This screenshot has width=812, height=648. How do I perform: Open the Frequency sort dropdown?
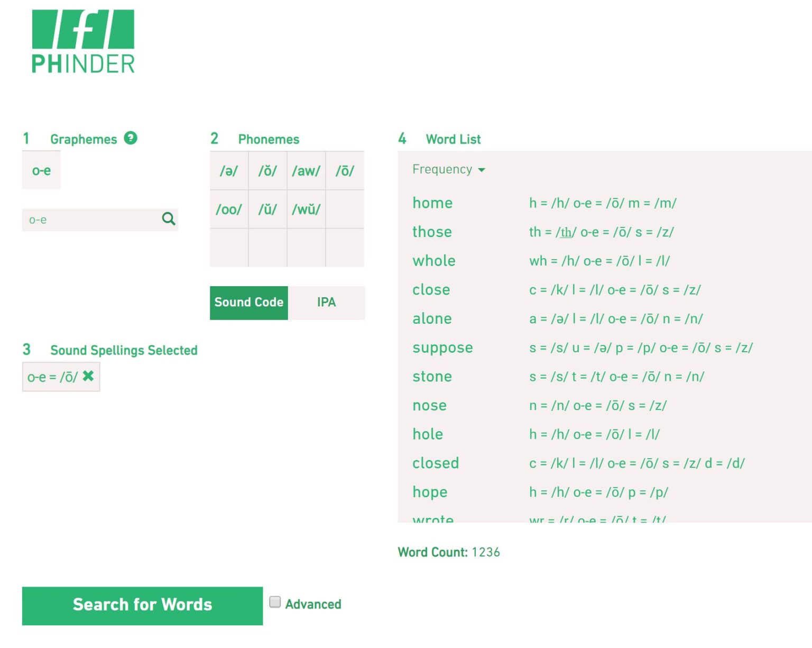[x=448, y=169]
